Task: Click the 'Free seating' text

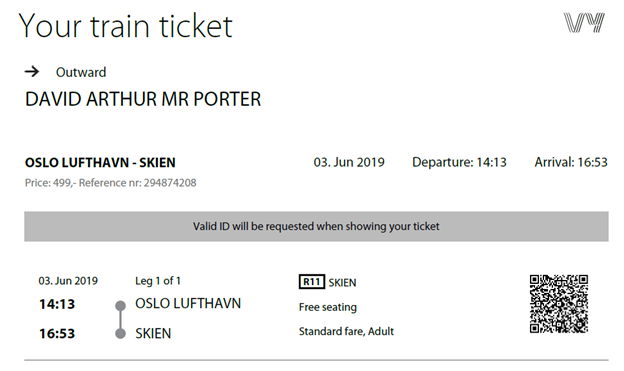Action: (x=328, y=307)
